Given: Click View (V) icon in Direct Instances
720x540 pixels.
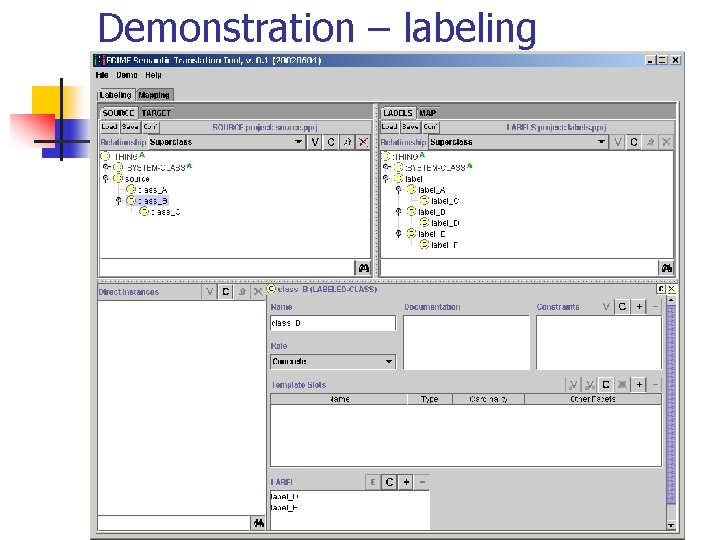Looking at the screenshot, I should [209, 292].
